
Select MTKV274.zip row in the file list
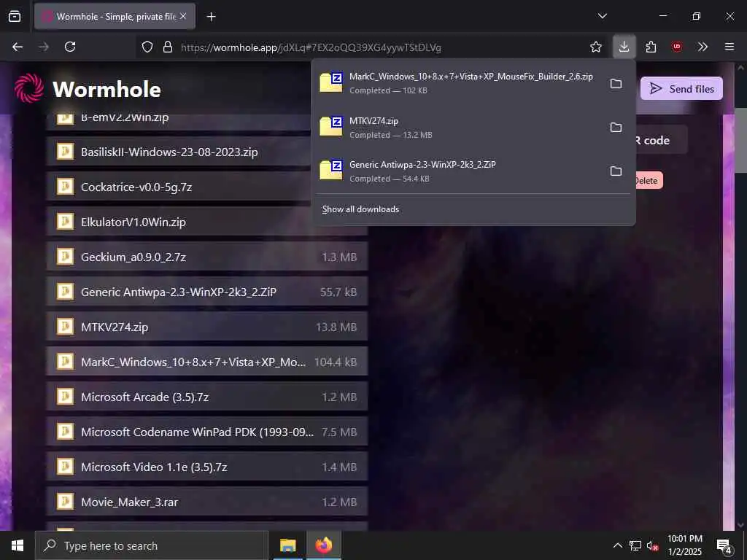(207, 327)
